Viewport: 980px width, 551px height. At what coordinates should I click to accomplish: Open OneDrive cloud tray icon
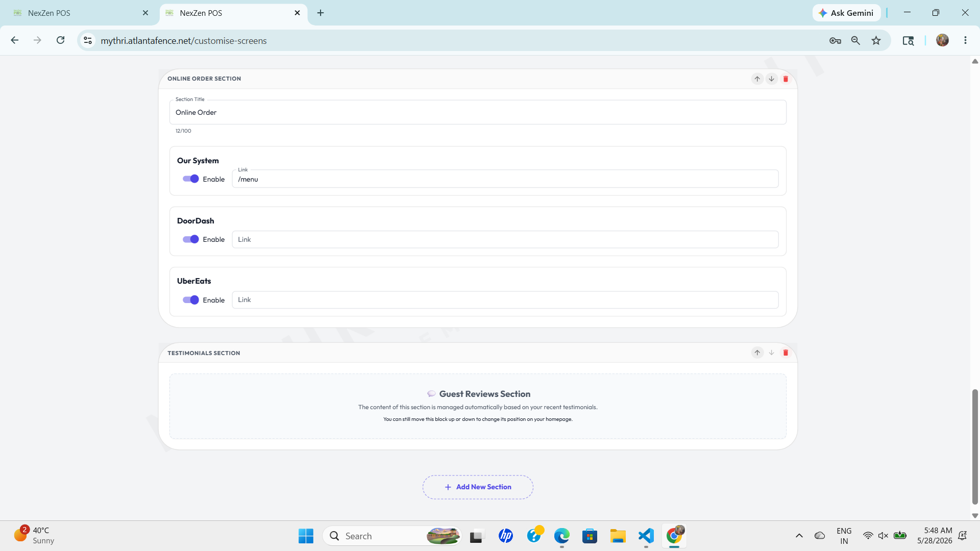pyautogui.click(x=820, y=536)
